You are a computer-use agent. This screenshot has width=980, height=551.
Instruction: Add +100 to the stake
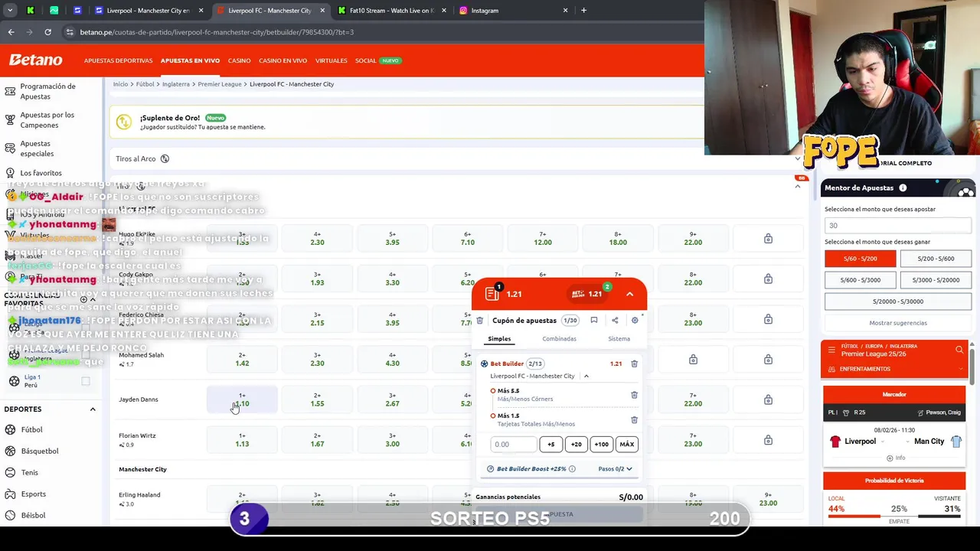pyautogui.click(x=602, y=444)
